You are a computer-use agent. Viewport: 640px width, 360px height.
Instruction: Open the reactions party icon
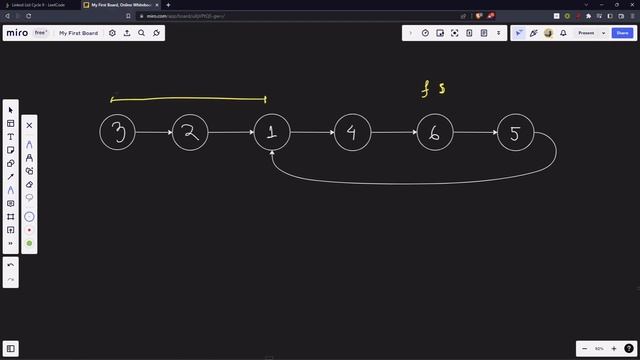click(533, 33)
